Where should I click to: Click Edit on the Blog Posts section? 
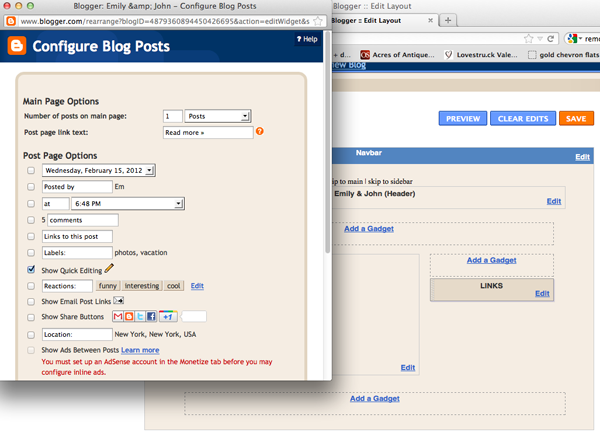(408, 367)
